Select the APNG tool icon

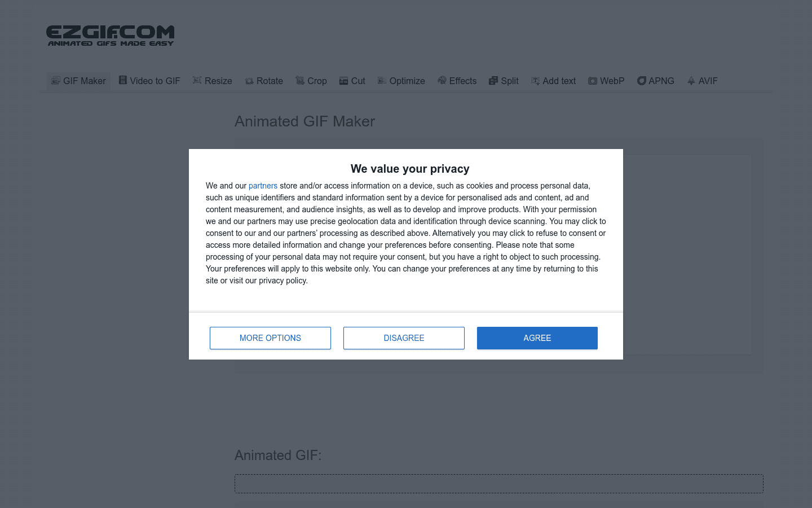tap(642, 81)
